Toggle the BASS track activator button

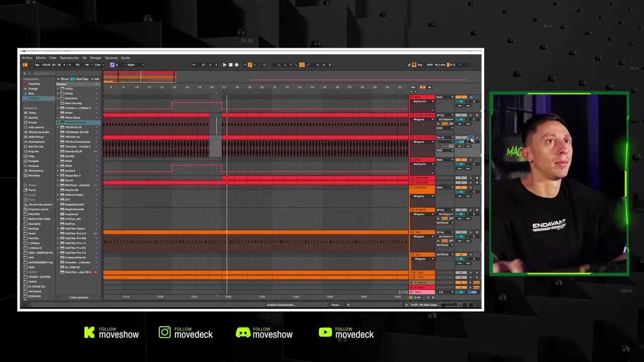[x=461, y=160]
